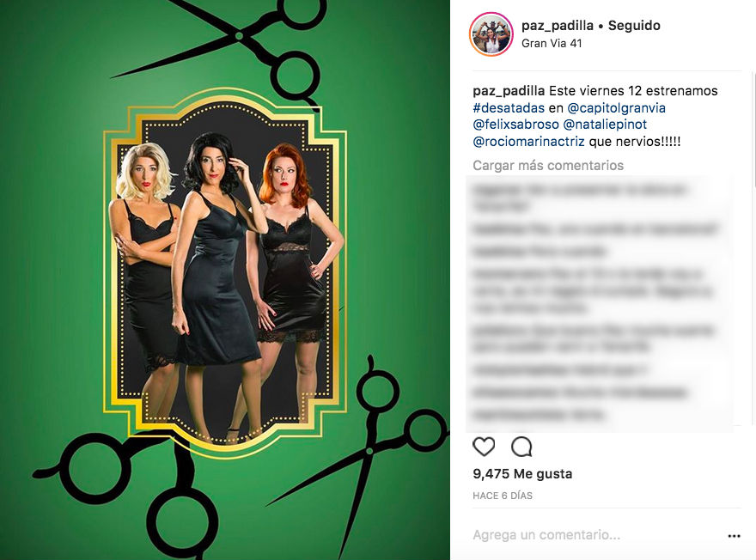Toggle Seguido following status
Screen dimensions: 756x560
[634, 25]
